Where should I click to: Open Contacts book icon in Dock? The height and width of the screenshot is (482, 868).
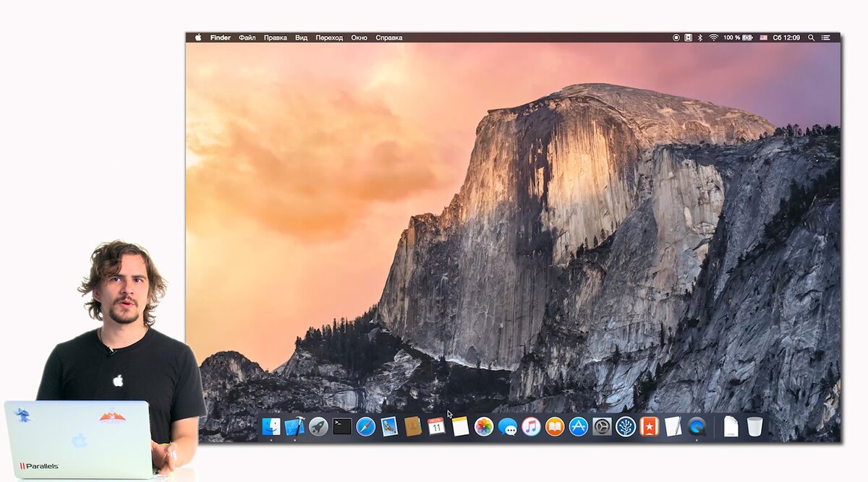(x=413, y=426)
